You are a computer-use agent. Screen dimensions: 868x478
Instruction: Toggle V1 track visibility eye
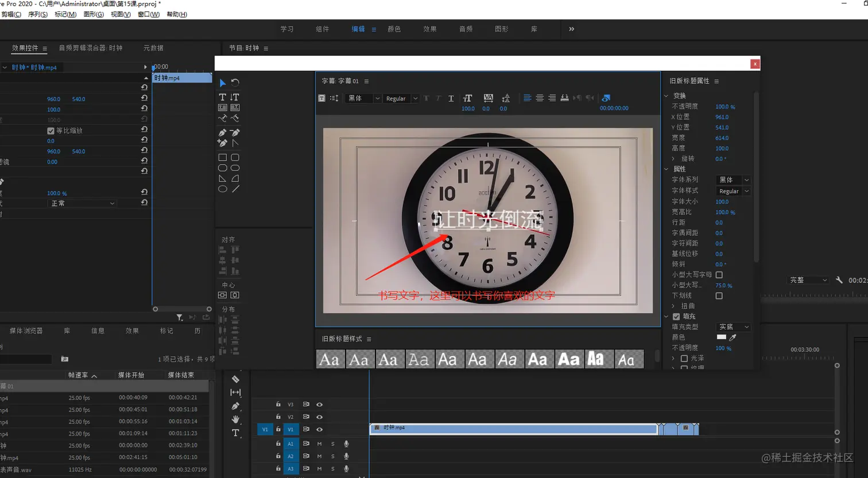[319, 429]
